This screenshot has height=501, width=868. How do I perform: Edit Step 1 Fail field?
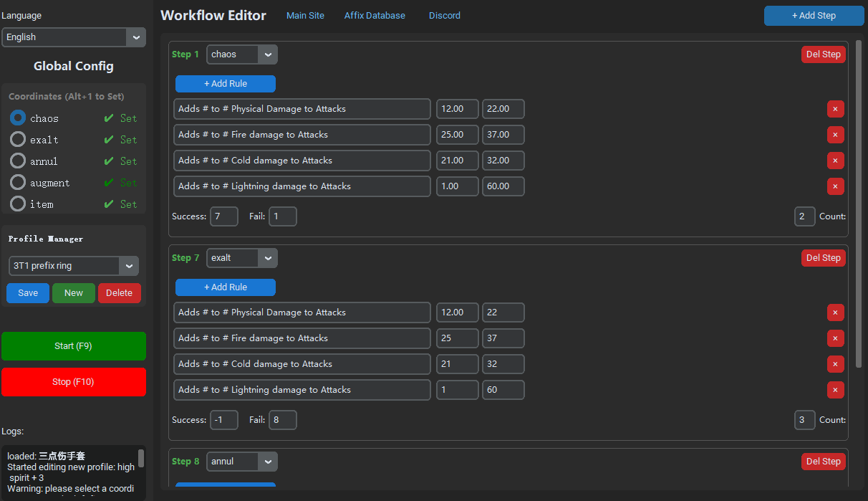point(283,216)
